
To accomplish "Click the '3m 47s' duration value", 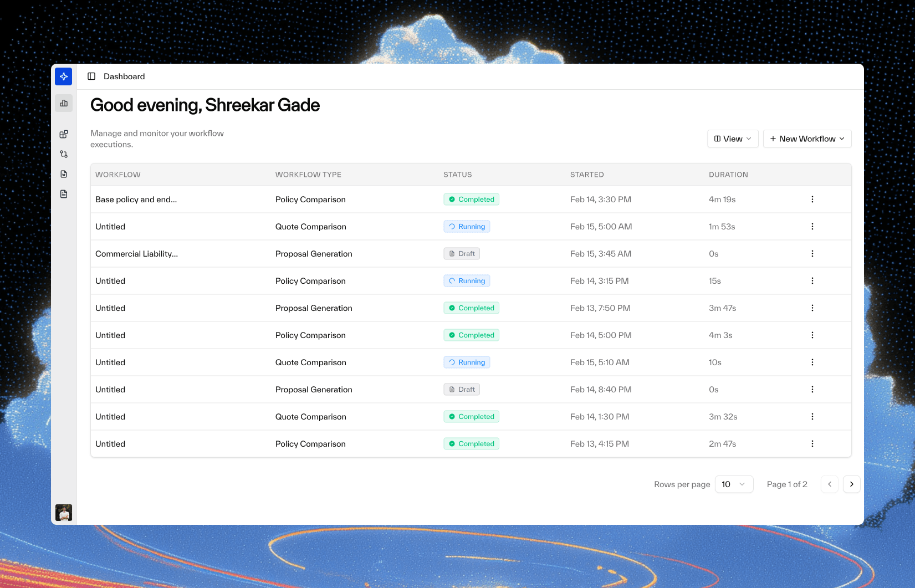I will point(723,308).
